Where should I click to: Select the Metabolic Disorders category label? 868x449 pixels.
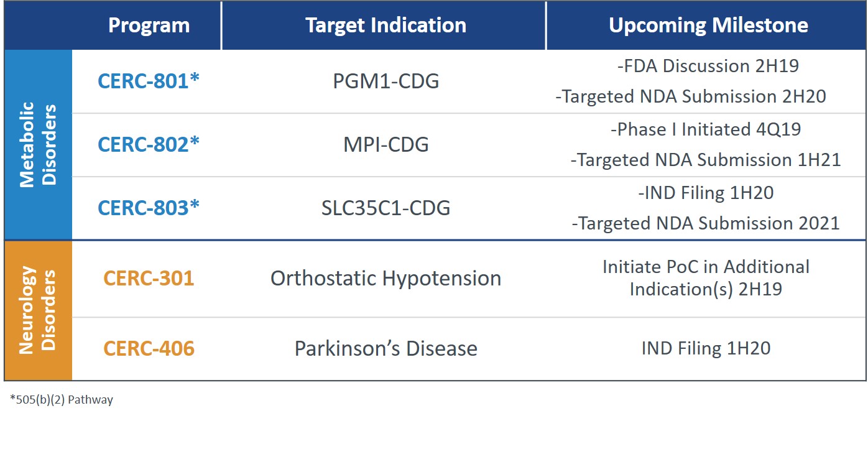click(38, 145)
